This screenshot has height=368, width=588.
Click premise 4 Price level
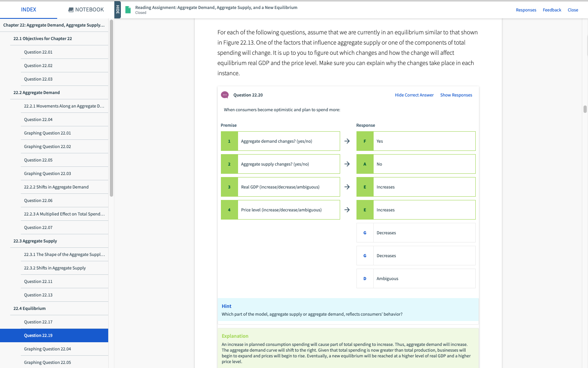[280, 210]
